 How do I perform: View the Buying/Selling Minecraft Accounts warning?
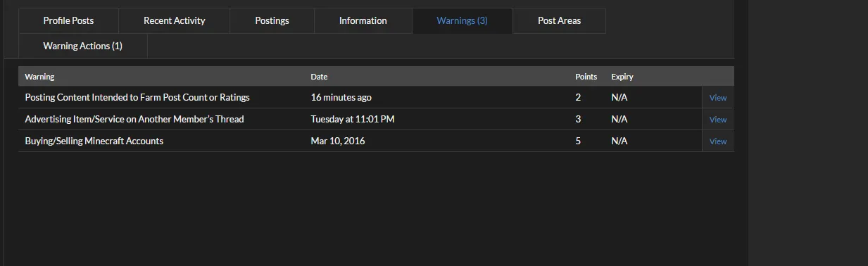(718, 141)
